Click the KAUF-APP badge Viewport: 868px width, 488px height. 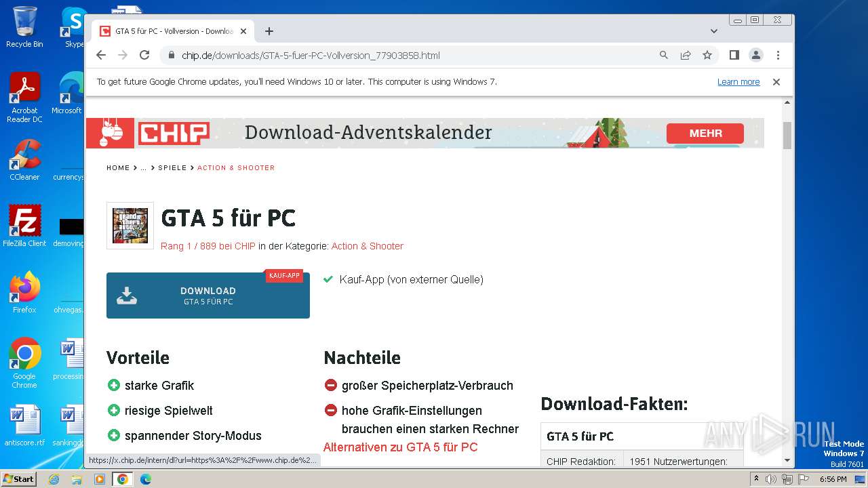click(x=284, y=276)
